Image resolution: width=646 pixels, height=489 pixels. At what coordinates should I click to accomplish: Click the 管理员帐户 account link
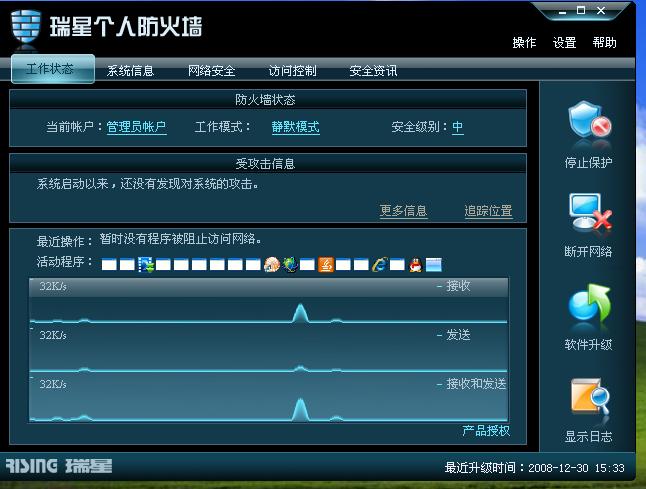coord(136,127)
